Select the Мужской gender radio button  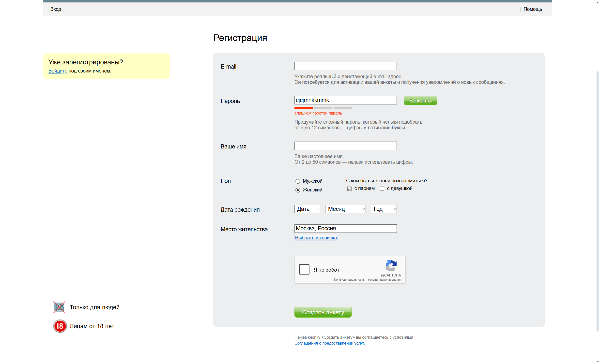point(298,181)
